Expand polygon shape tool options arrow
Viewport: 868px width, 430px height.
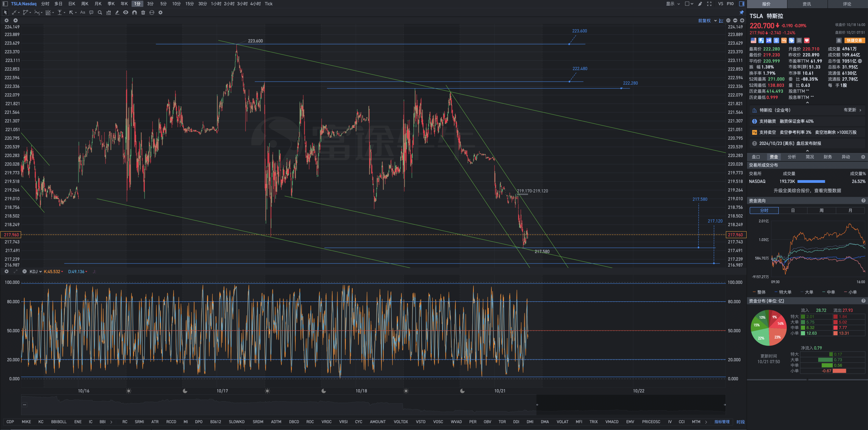[30, 13]
